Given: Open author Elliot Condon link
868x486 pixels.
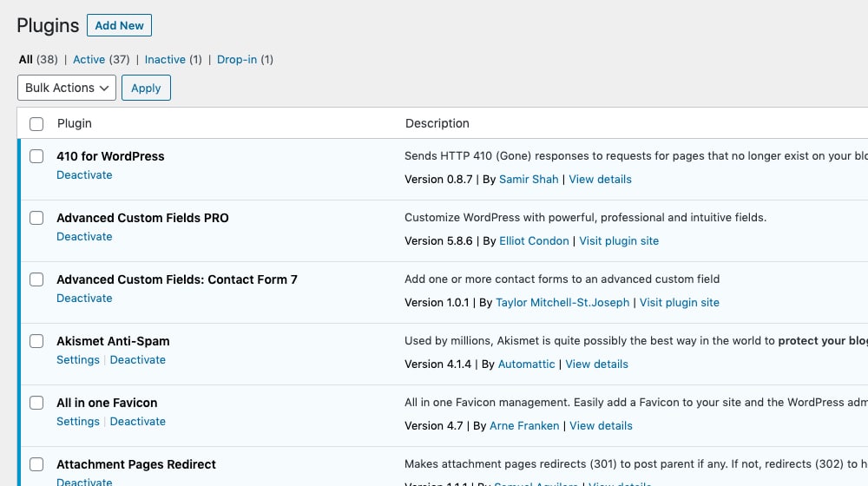Looking at the screenshot, I should click(534, 240).
